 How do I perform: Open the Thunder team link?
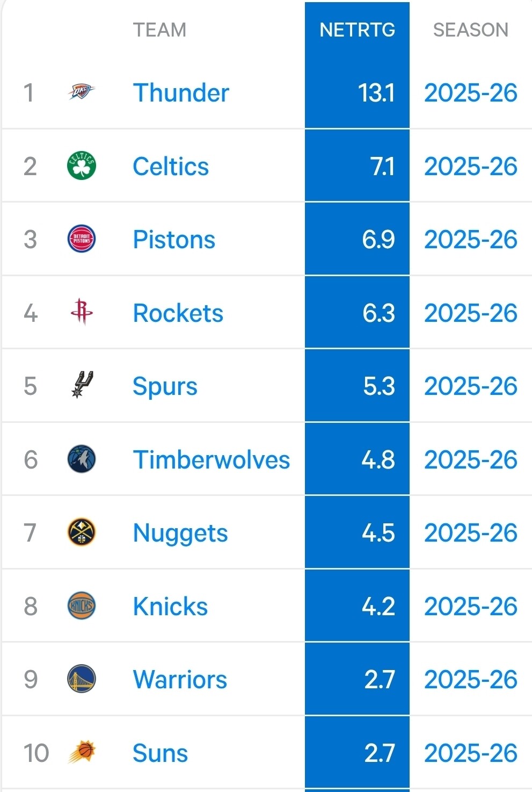(x=181, y=93)
